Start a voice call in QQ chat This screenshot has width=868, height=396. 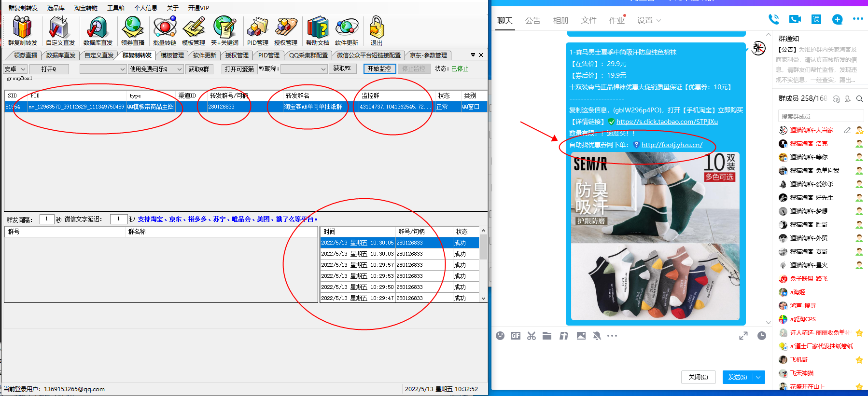pyautogui.click(x=773, y=19)
